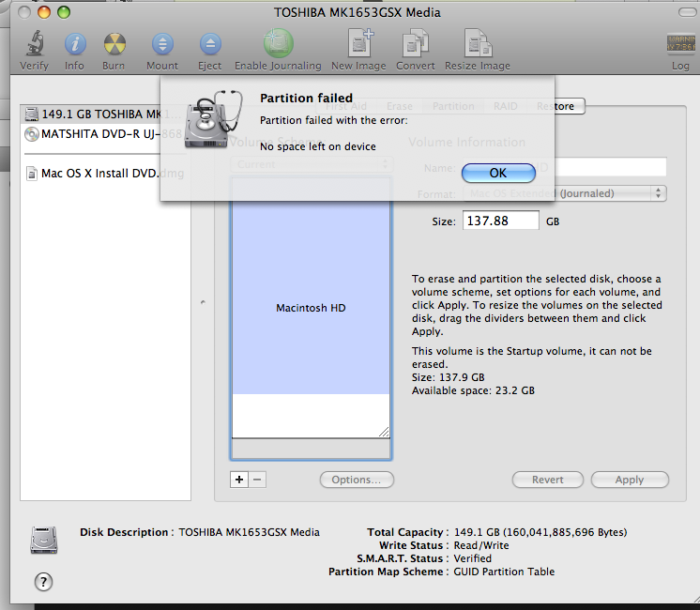Click the green zoom window button
This screenshot has height=610, width=700.
pyautogui.click(x=64, y=12)
